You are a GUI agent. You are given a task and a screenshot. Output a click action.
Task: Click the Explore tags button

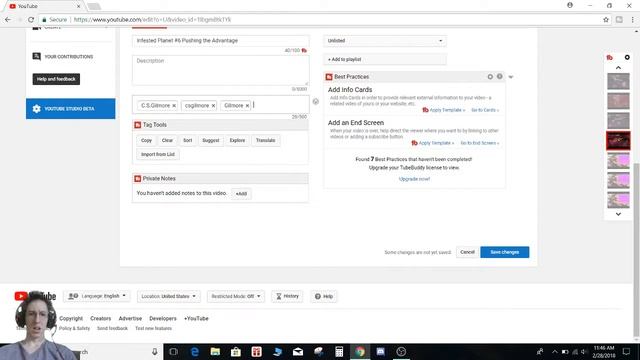(x=237, y=140)
